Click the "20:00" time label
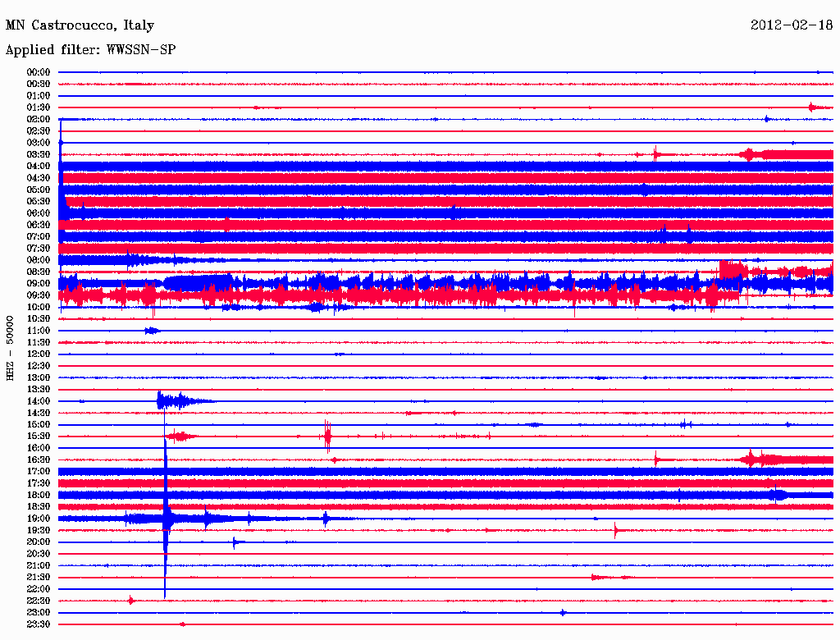840x640 pixels. [38, 542]
